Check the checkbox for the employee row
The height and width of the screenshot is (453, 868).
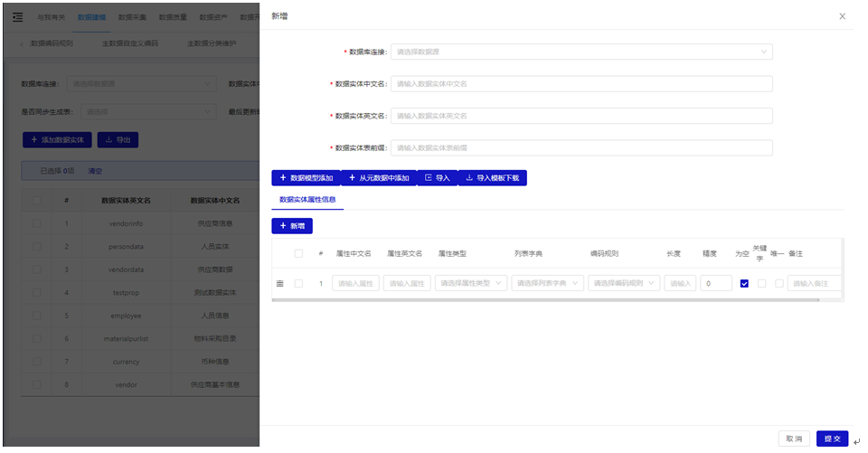36,316
